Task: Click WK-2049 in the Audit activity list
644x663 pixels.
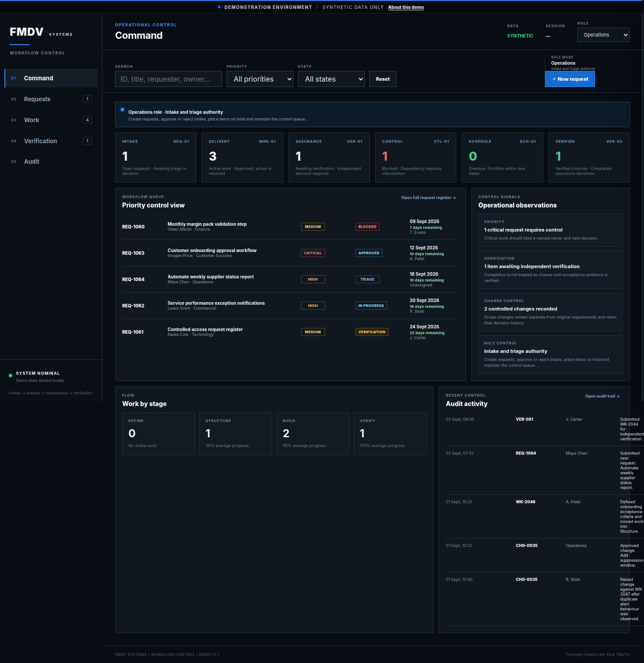Action: (x=525, y=502)
